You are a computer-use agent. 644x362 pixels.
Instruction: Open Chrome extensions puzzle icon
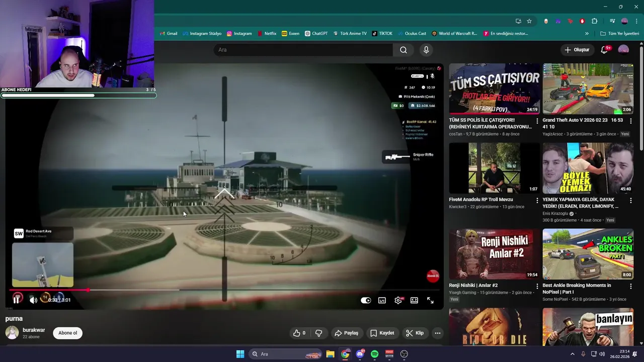click(x=594, y=21)
